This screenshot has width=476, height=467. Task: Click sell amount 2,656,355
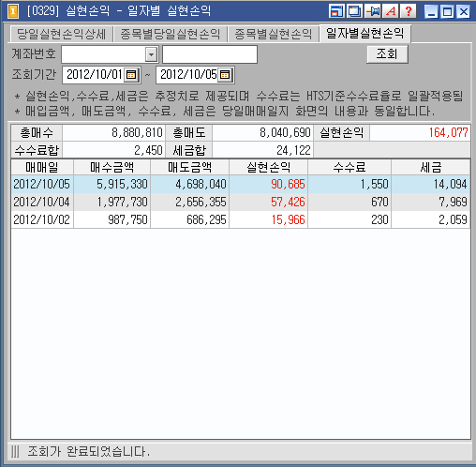(x=201, y=202)
